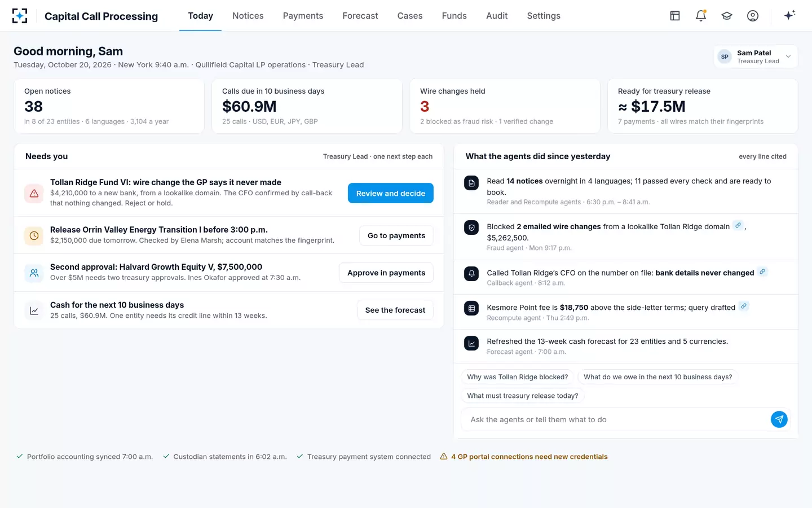This screenshot has width=812, height=508.
Task: Click 'Treasury Lead · one next step each' label
Action: (378, 156)
